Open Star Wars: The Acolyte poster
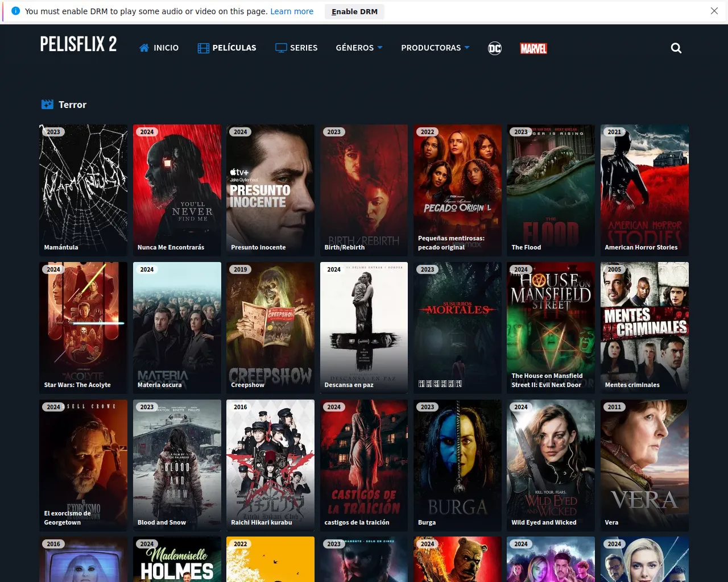 (x=83, y=328)
